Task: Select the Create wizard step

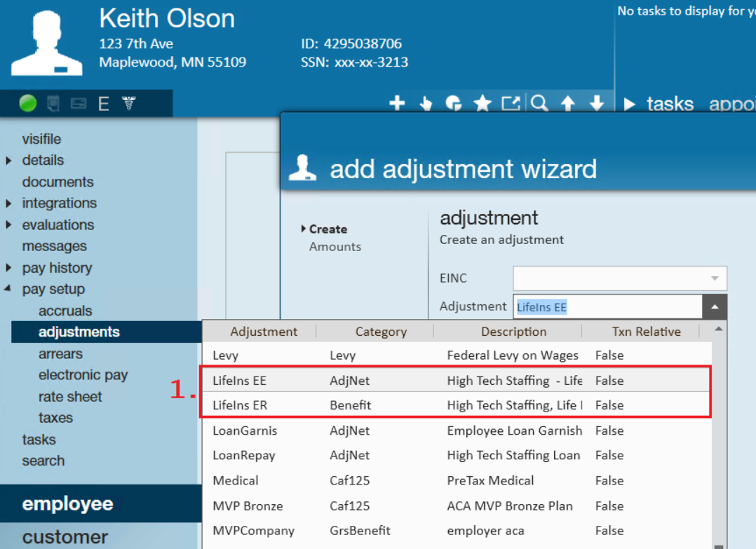Action: click(x=328, y=229)
